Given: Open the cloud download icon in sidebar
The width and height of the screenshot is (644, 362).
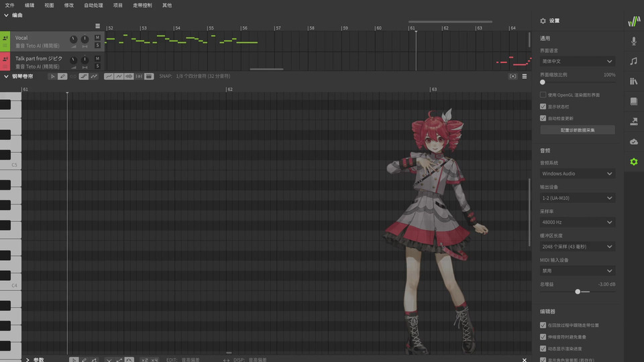Looking at the screenshot, I should pyautogui.click(x=634, y=141).
